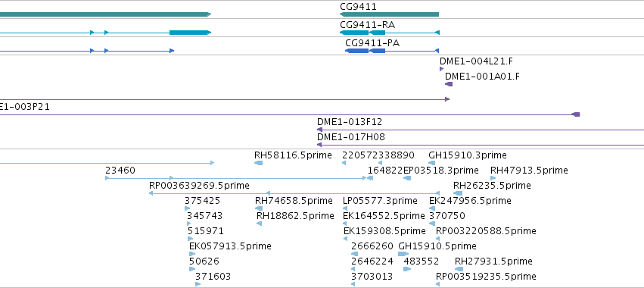Click the 483552 feature marker

pyautogui.click(x=407, y=269)
